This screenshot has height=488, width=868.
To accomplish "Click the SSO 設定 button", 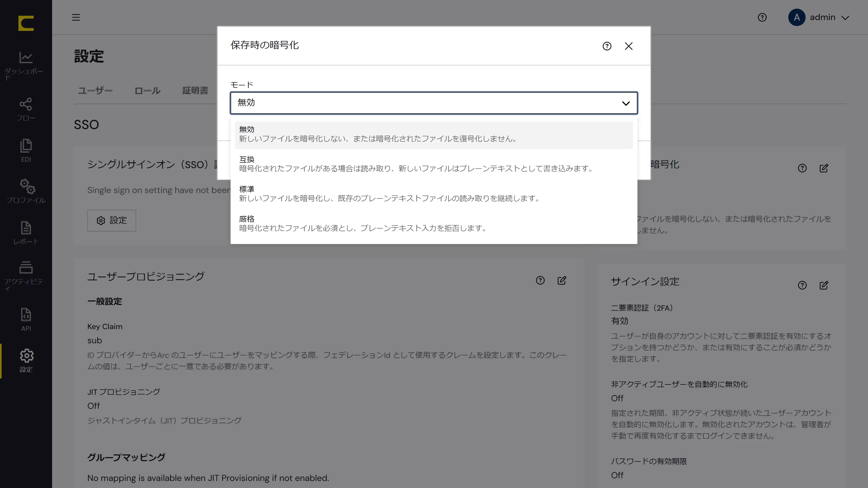I will coord(111,220).
